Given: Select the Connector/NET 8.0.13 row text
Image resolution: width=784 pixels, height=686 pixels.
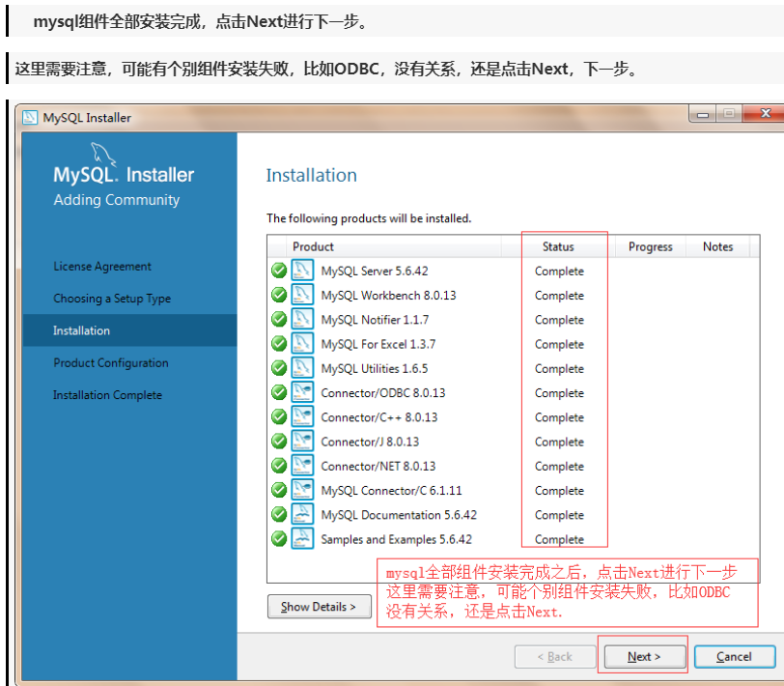Looking at the screenshot, I should click(378, 467).
